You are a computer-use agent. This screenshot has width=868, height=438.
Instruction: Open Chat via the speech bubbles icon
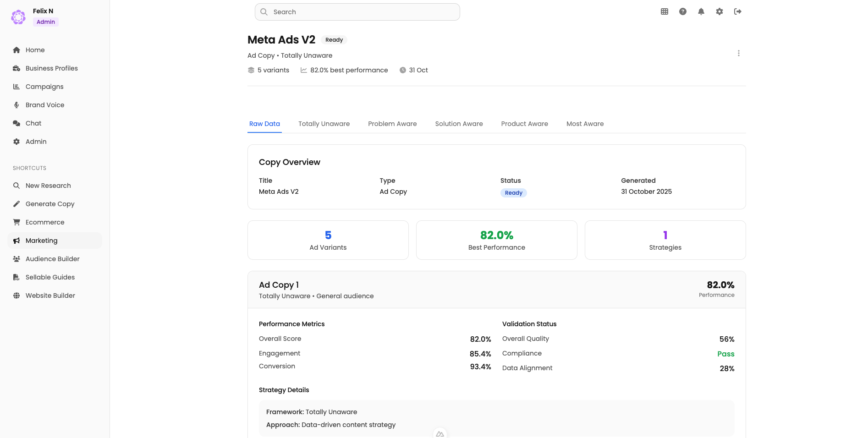(x=16, y=123)
